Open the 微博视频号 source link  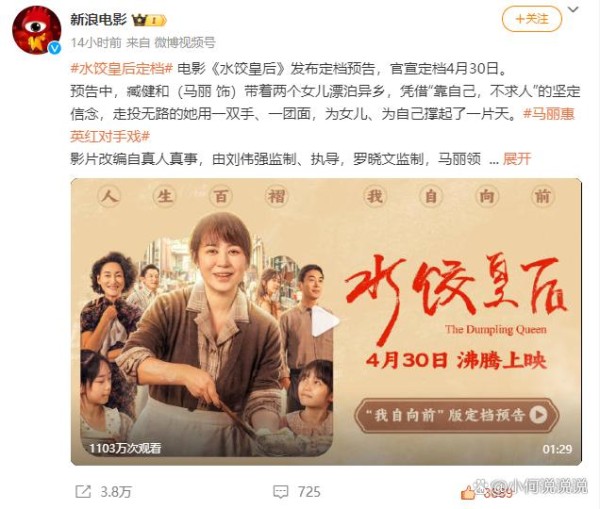(185, 42)
